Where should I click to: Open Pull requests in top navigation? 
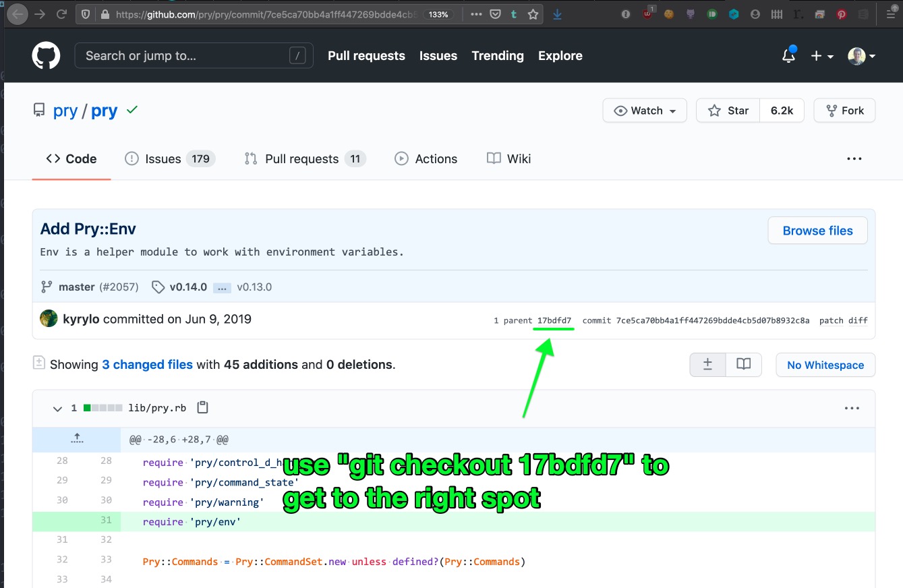pyautogui.click(x=366, y=56)
